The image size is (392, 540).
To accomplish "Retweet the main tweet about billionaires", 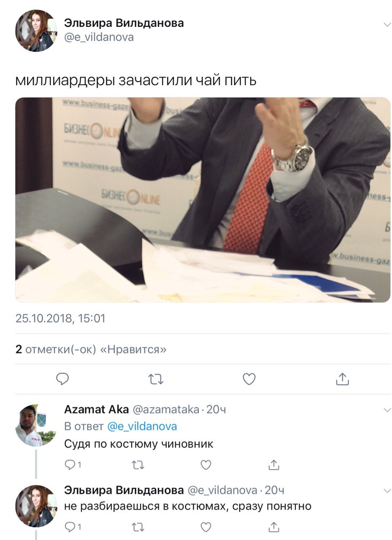I will tap(156, 380).
